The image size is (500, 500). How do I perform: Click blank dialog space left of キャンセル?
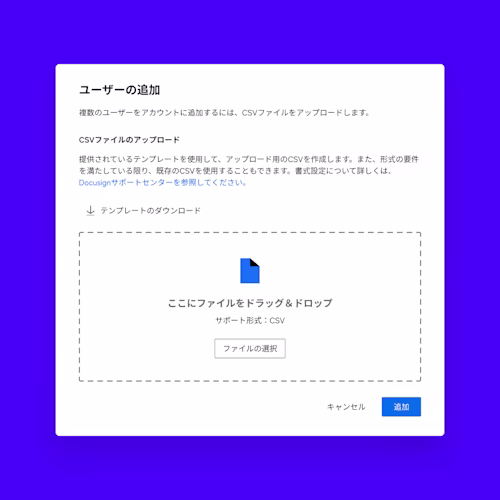coord(200,407)
